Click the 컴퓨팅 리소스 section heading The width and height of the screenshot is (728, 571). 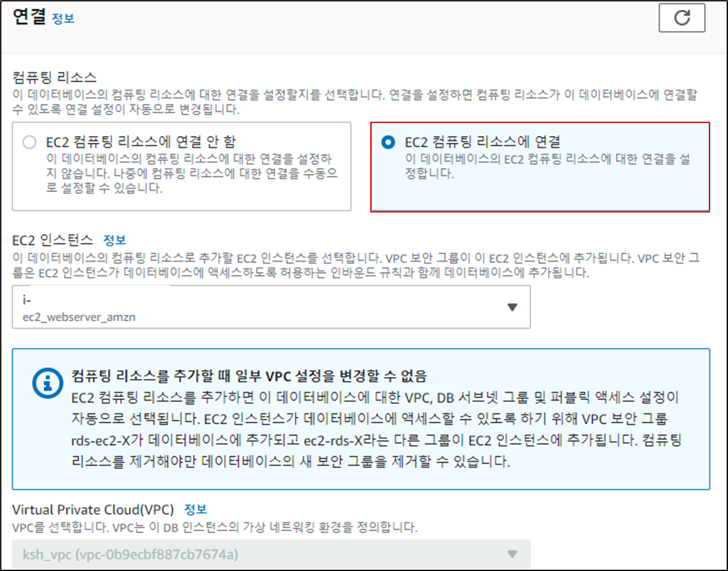[54, 77]
